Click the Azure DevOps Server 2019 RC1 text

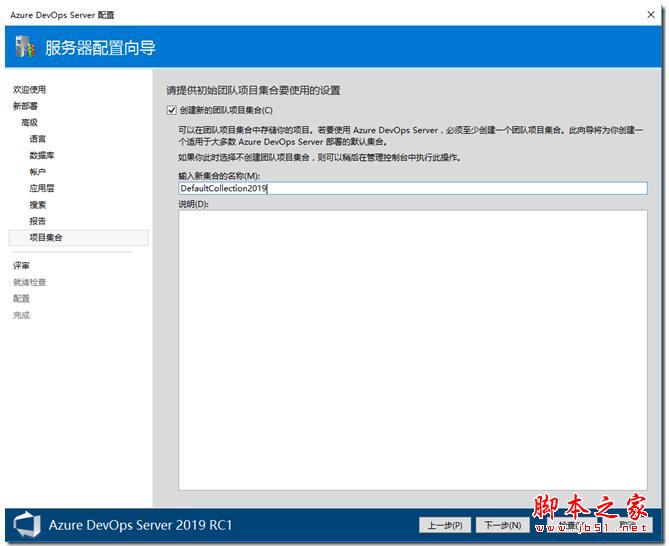click(140, 525)
